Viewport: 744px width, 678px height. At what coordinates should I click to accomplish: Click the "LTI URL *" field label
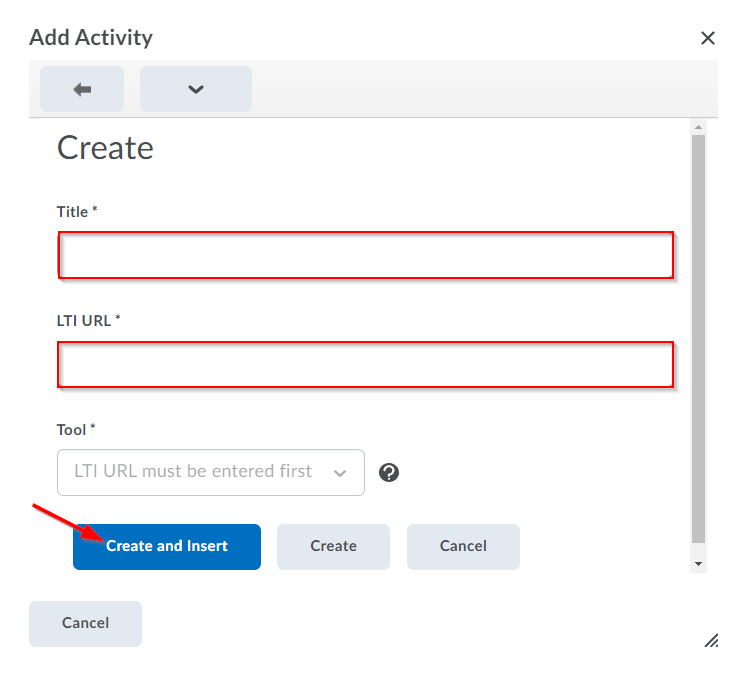[88, 320]
